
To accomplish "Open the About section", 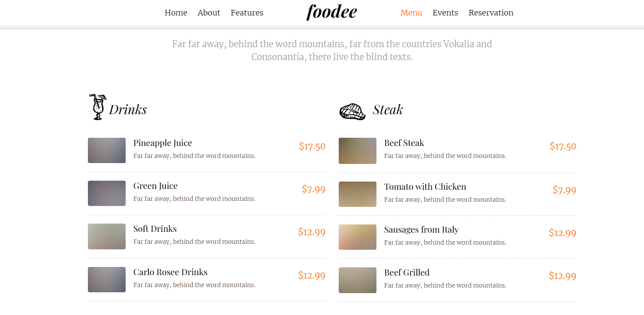I will [x=209, y=13].
